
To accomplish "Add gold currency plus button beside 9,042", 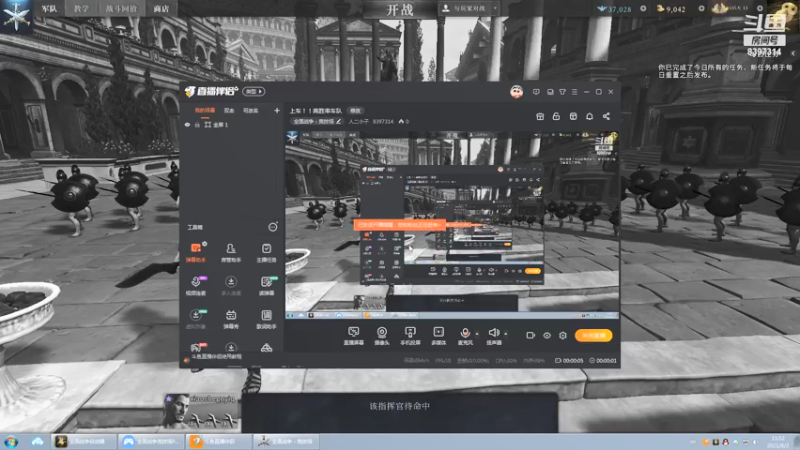I will coord(702,9).
